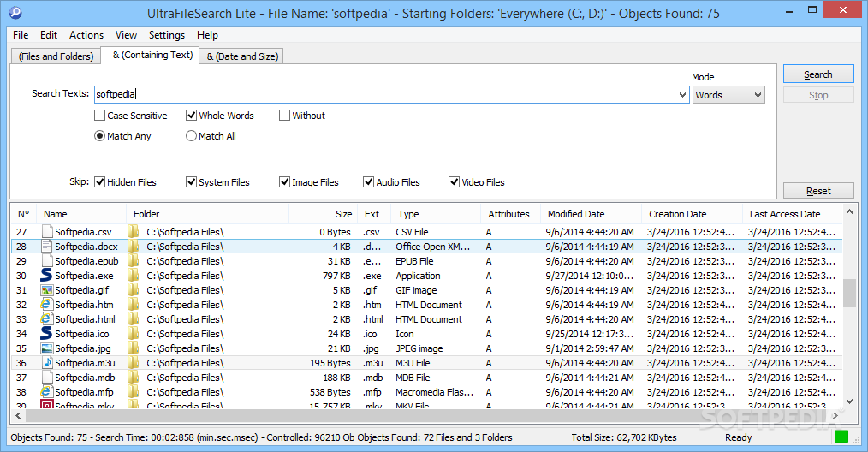
Task: Sort results by Modified Date column header
Action: coord(592,214)
